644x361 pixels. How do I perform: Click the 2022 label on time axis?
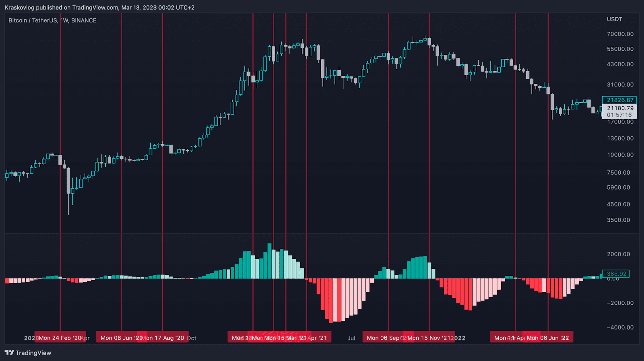coord(459,338)
